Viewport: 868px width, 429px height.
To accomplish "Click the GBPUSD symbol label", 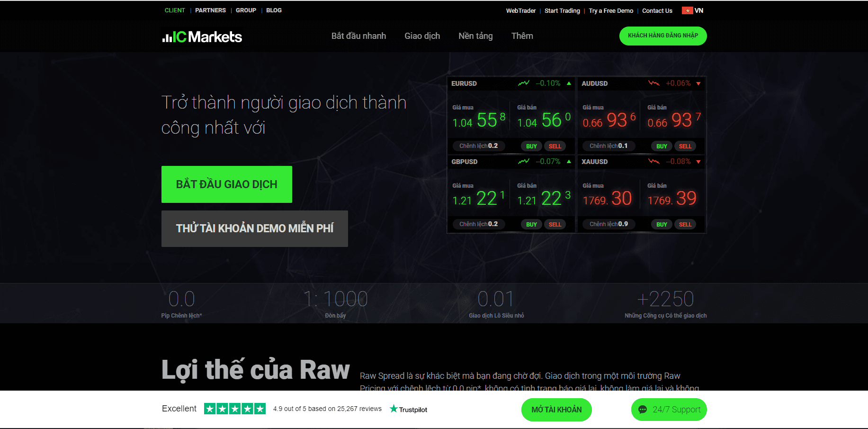I will click(x=464, y=162).
